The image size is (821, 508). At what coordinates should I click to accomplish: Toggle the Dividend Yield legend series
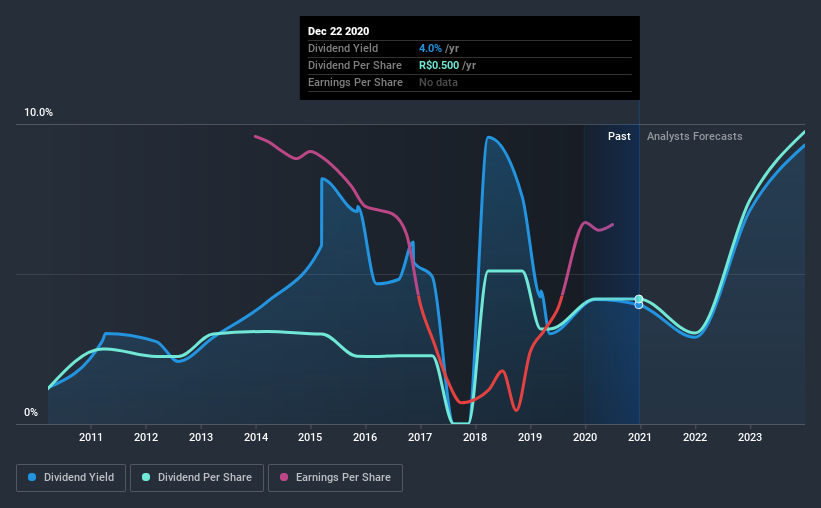point(71,478)
